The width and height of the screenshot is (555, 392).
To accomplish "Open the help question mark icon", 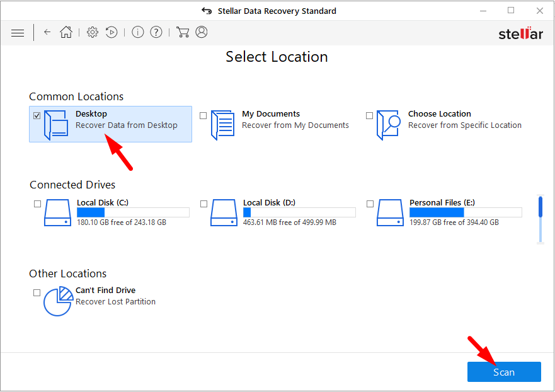I will 156,32.
